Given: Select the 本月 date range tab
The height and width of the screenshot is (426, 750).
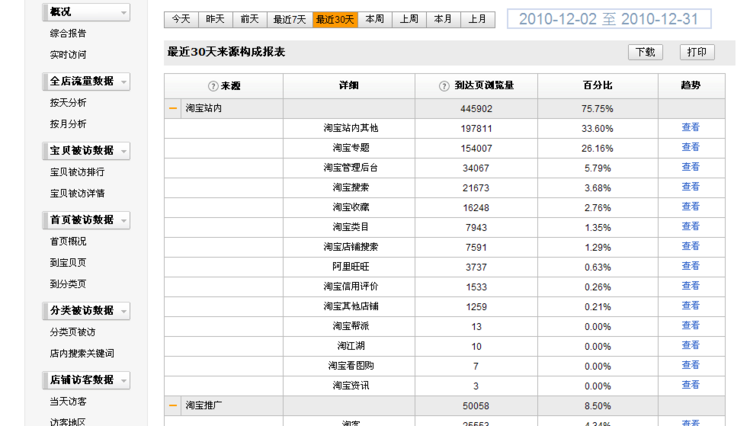Looking at the screenshot, I should tap(443, 19).
